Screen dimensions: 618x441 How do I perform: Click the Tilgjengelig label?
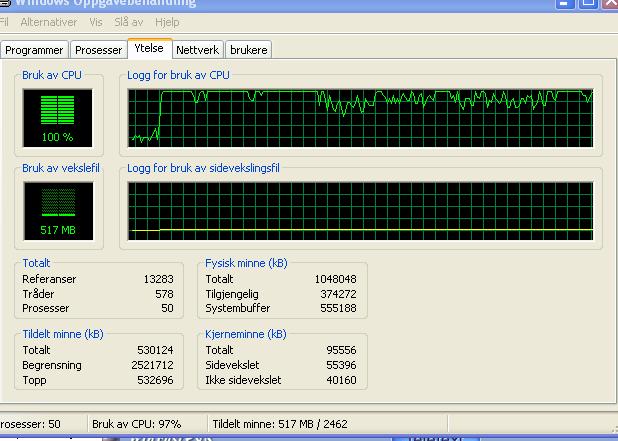click(232, 294)
